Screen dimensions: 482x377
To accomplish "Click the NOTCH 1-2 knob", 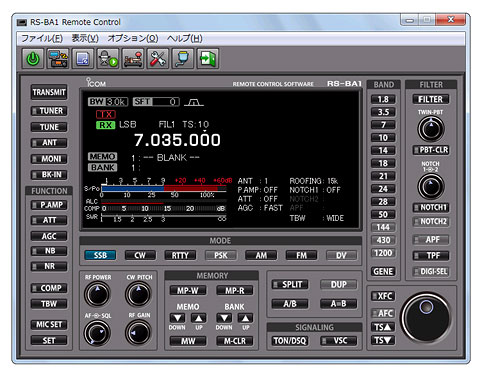I will (x=431, y=186).
